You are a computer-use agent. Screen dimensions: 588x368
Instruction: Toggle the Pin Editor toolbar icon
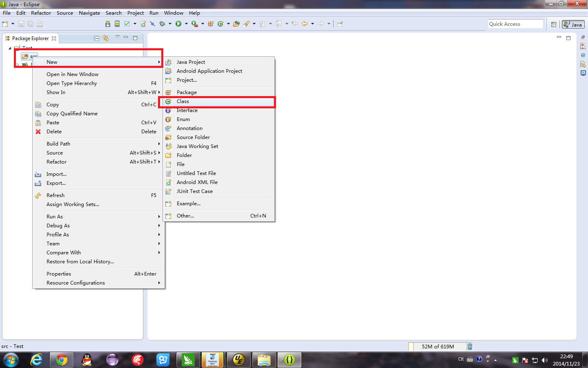tap(340, 24)
